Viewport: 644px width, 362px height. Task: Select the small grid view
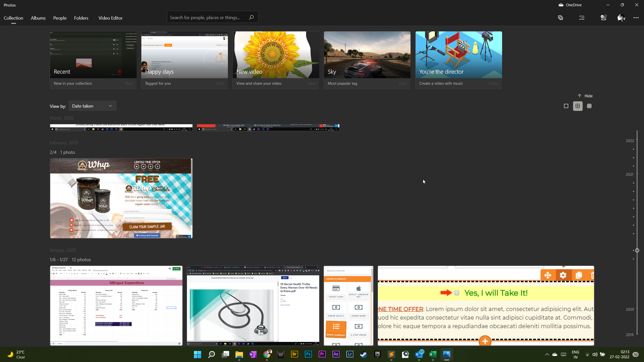point(589,106)
